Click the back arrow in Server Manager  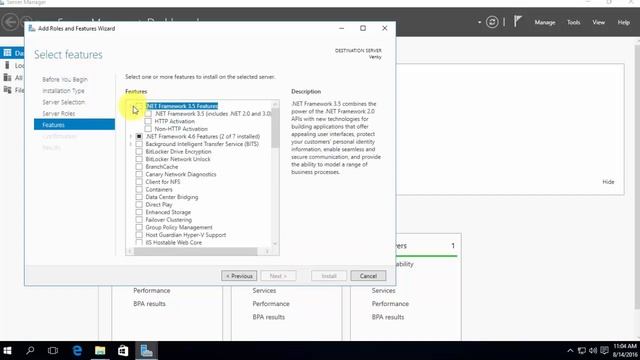tap(11, 22)
